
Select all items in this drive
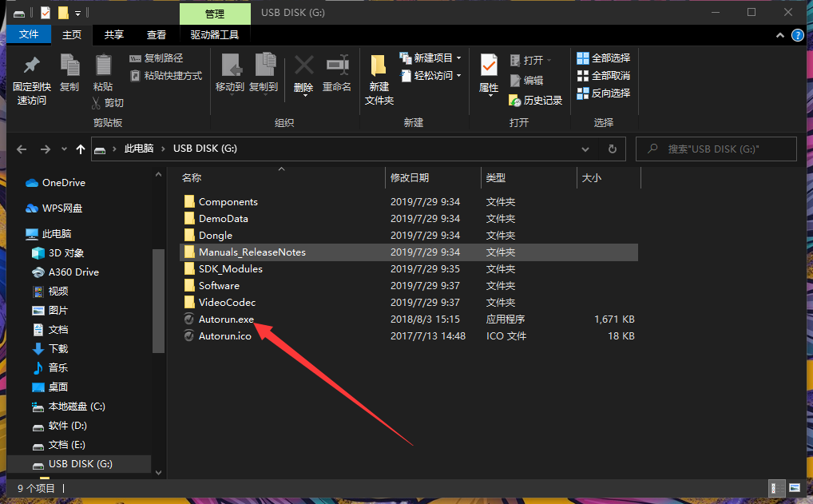[602, 58]
